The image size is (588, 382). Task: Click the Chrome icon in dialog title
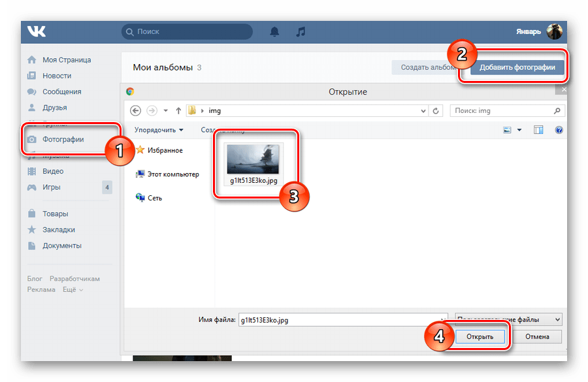click(x=130, y=91)
